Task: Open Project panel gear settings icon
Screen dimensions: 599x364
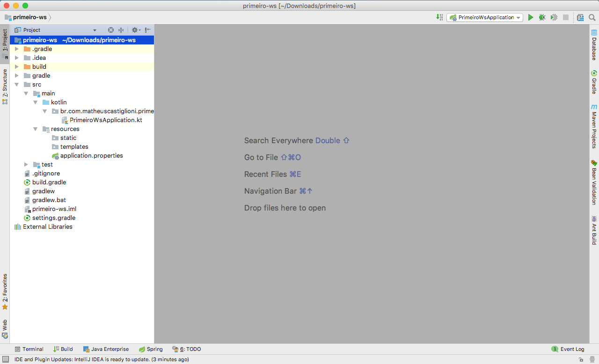Action: click(135, 30)
